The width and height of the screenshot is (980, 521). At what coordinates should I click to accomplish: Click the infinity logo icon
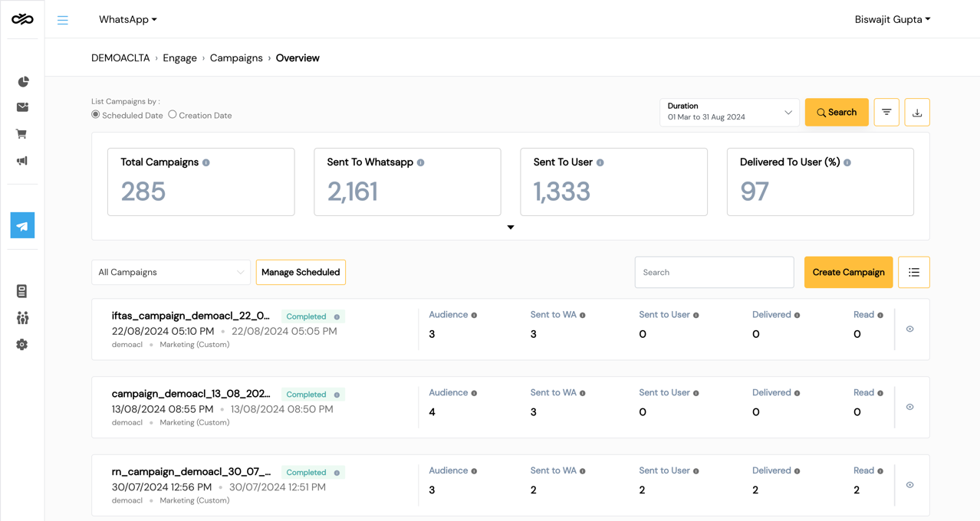click(22, 19)
